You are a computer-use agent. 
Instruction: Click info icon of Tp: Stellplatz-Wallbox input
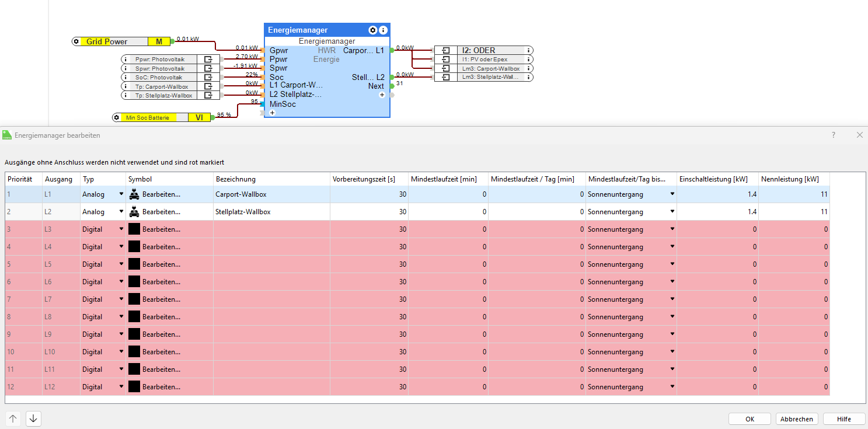[126, 95]
